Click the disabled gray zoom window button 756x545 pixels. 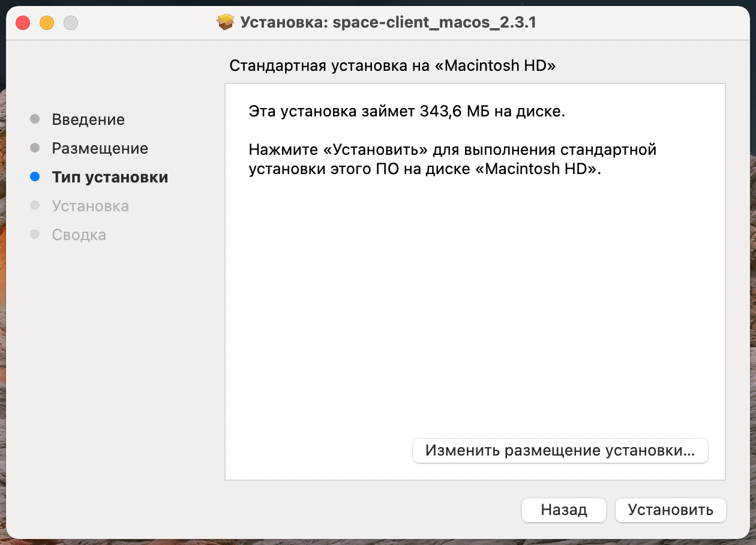(x=71, y=23)
